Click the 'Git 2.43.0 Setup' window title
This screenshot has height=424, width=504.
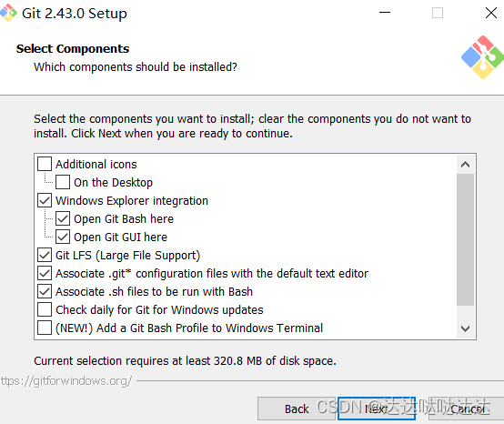pyautogui.click(x=75, y=14)
